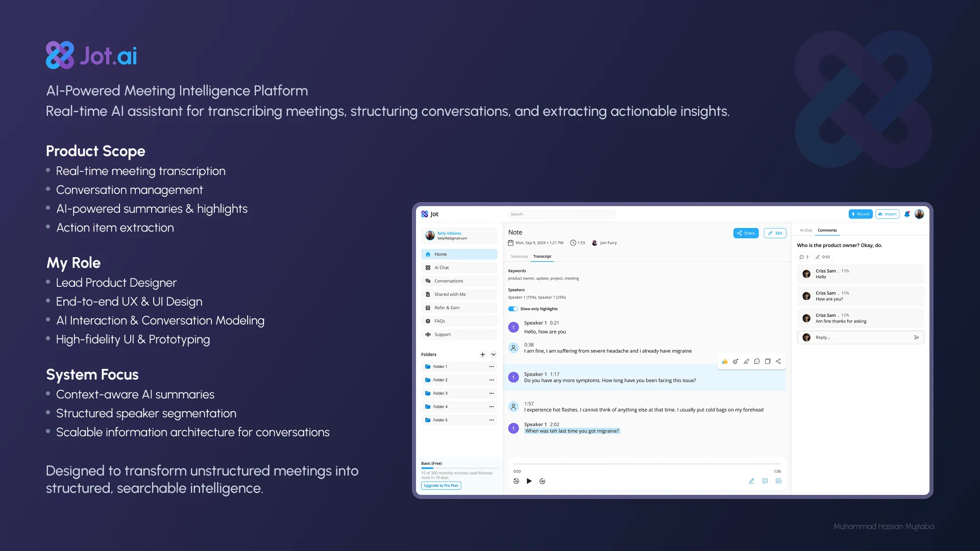Toggle Show only highlights switch
The image size is (980, 551).
click(513, 309)
